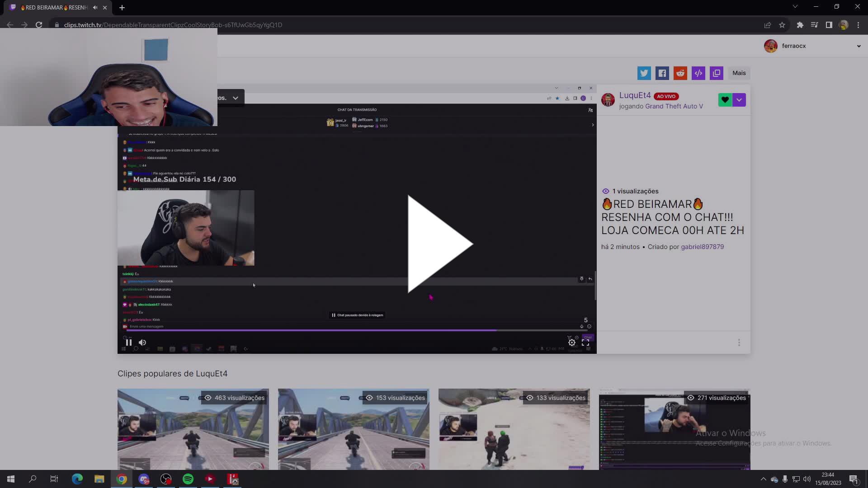Viewport: 868px width, 488px height.
Task: Open the tab search chevron
Action: pyautogui.click(x=795, y=6)
